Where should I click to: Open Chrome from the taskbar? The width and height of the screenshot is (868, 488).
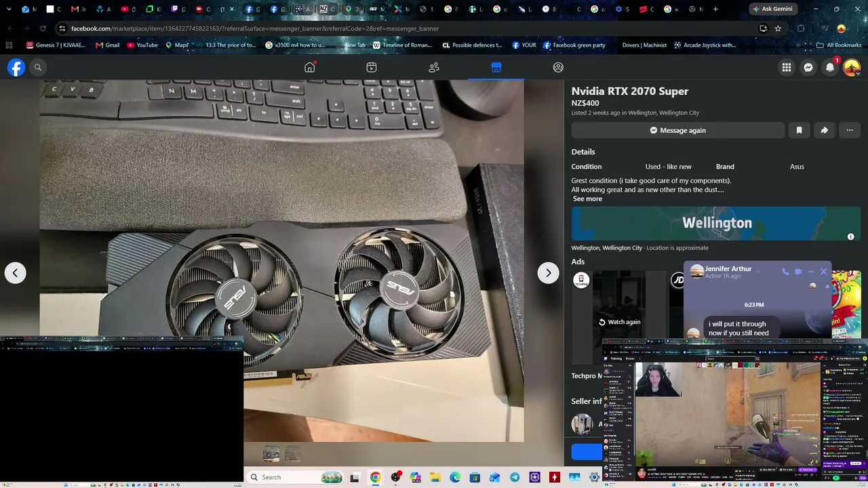pos(375,477)
